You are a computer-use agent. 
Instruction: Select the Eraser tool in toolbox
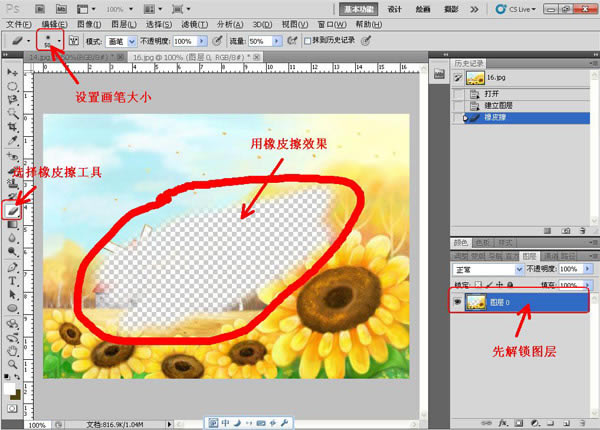pos(12,210)
